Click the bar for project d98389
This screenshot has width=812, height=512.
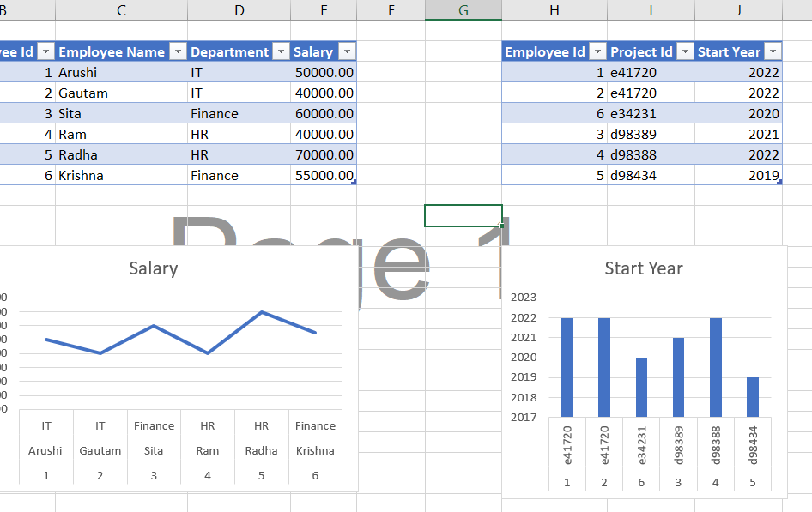pos(678,377)
